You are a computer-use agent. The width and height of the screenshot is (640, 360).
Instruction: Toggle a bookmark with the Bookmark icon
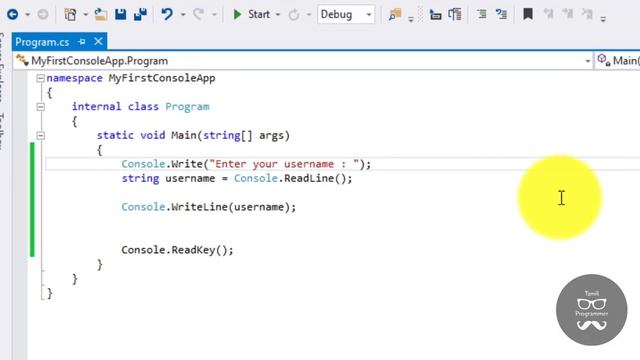528,14
